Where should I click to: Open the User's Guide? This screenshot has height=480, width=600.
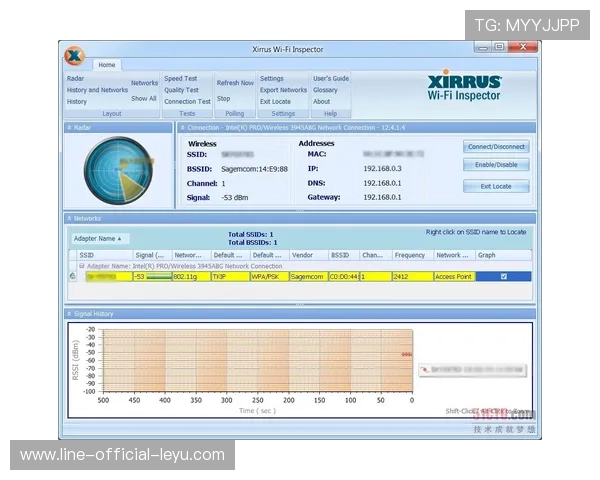(331, 78)
